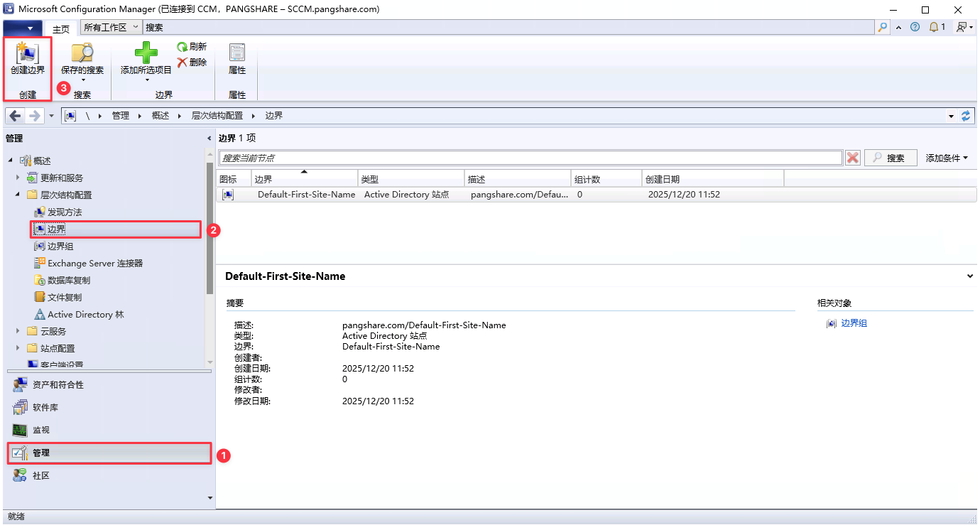
Task: Go forward with the right arrow
Action: 34,116
